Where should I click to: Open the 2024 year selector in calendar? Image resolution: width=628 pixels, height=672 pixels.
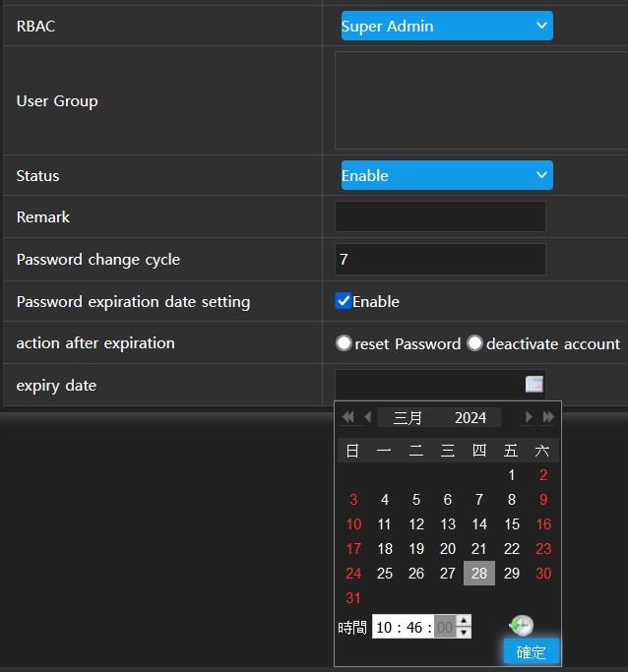point(471,417)
